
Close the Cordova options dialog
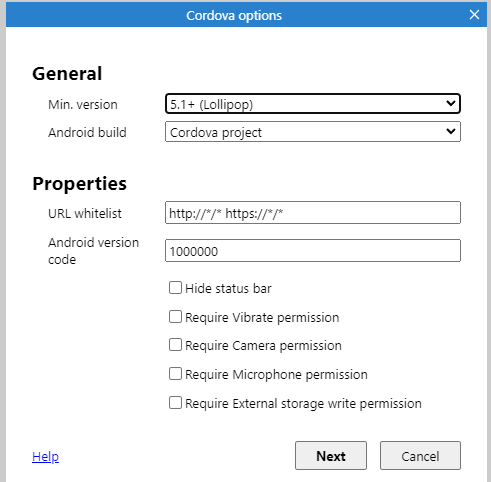(474, 15)
